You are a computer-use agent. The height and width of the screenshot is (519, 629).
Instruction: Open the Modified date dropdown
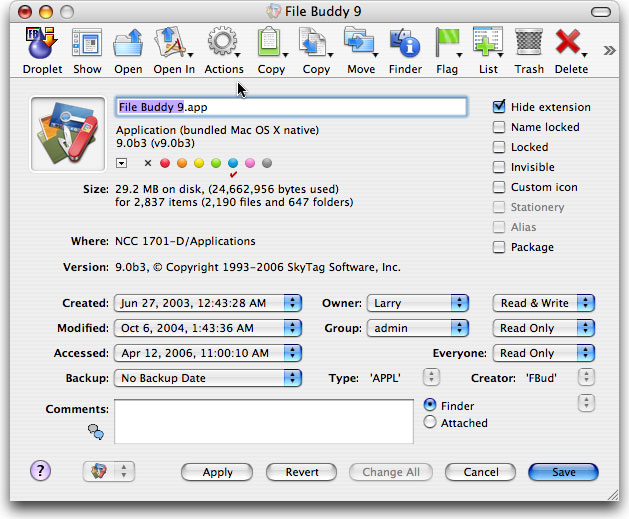[207, 328]
